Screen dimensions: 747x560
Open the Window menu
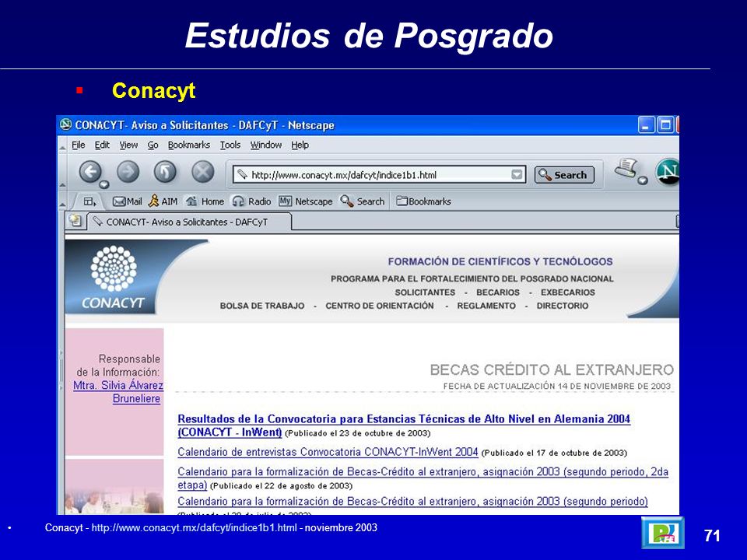click(266, 145)
